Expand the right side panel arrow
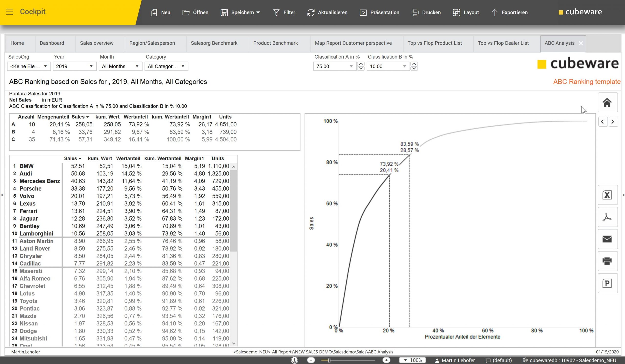This screenshot has width=625, height=364. pyautogui.click(x=623, y=195)
